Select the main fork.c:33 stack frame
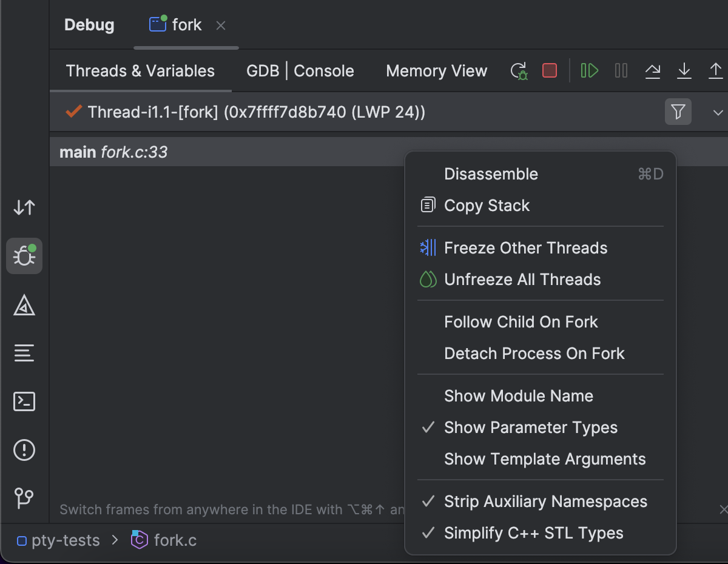 (x=113, y=152)
